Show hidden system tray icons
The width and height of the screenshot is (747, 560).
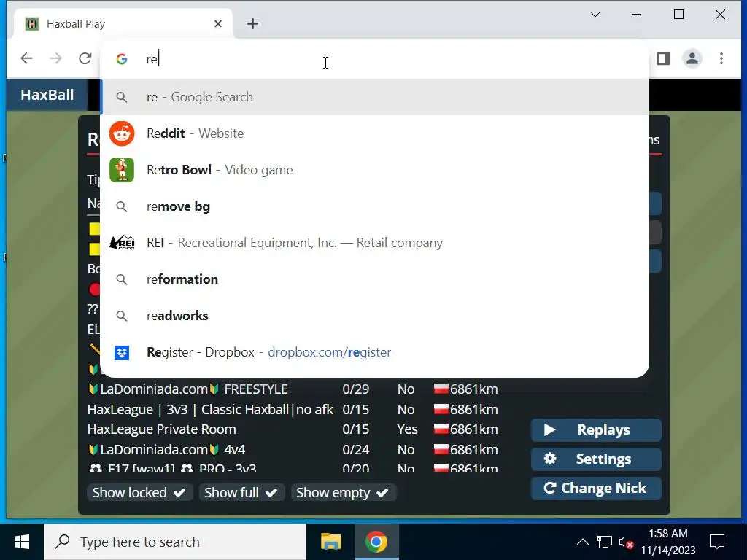pos(583,542)
